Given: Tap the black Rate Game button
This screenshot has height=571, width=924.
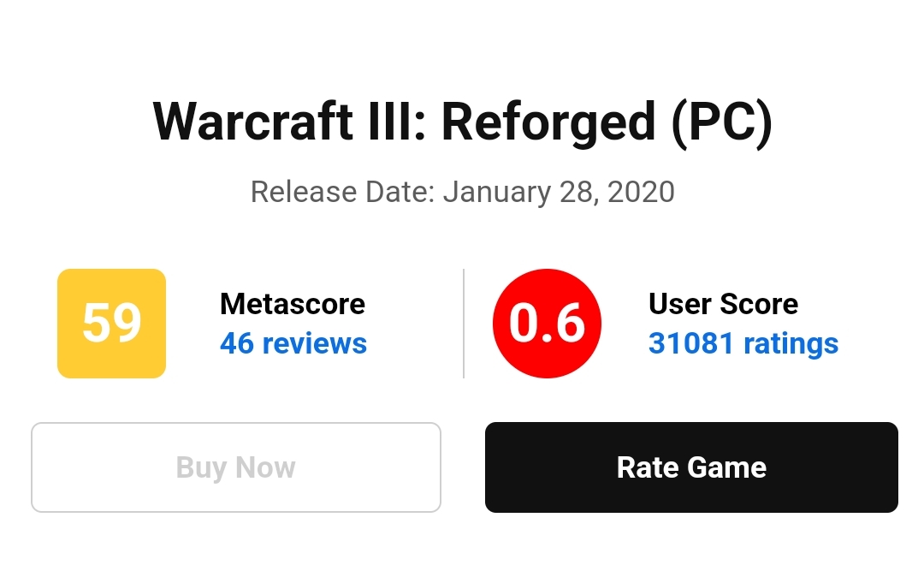Looking at the screenshot, I should pos(691,467).
